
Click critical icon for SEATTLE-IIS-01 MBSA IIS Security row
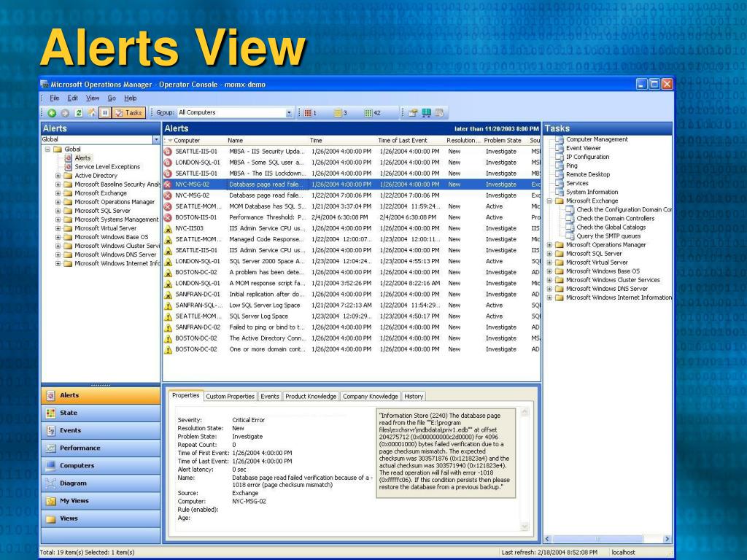coord(168,152)
